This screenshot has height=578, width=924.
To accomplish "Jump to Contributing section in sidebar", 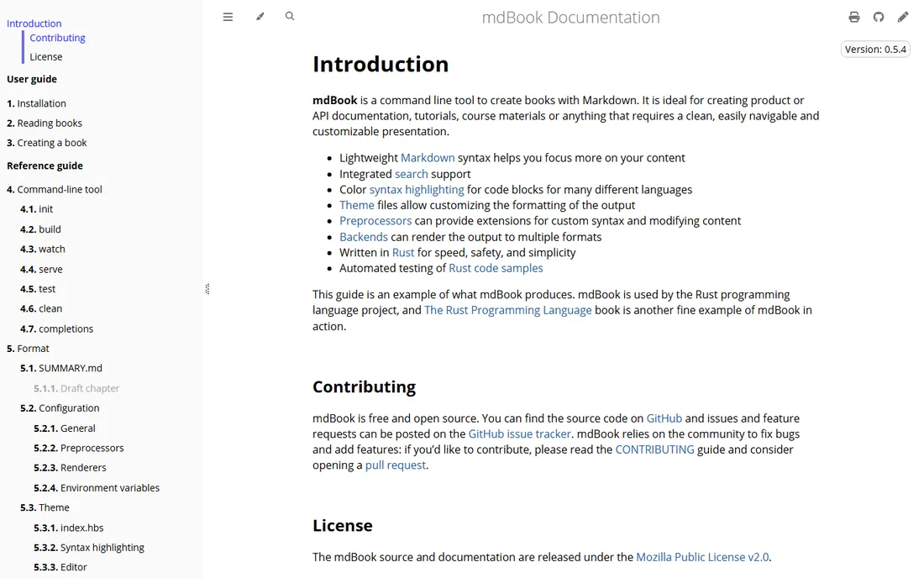I will coord(58,38).
